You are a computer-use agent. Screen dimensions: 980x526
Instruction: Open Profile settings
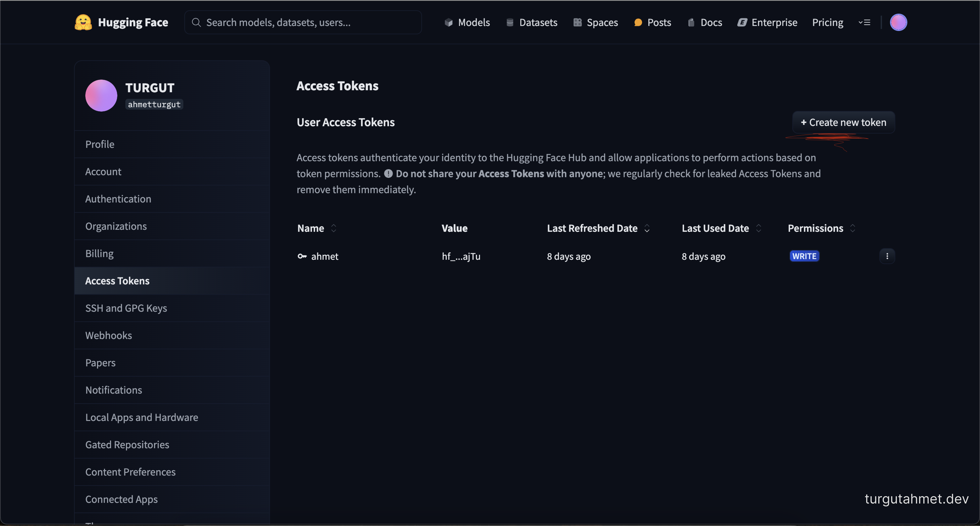pos(172,144)
